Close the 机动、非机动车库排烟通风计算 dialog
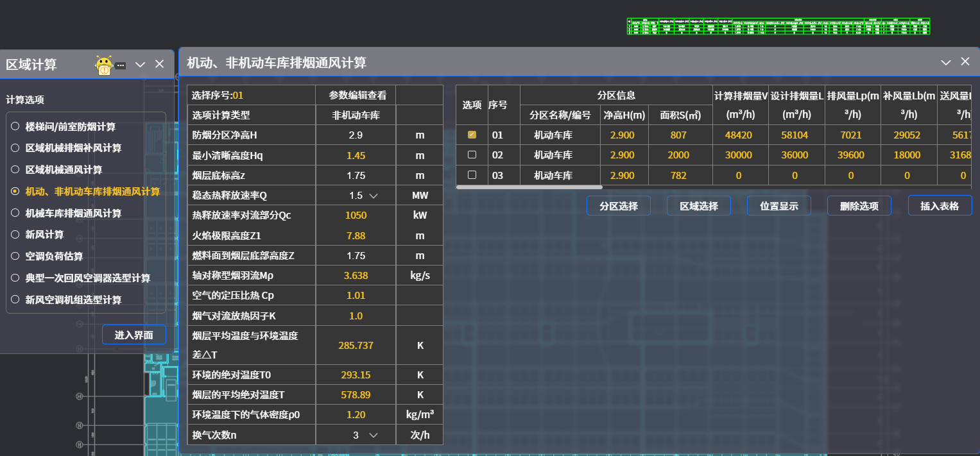980x456 pixels. point(965,62)
